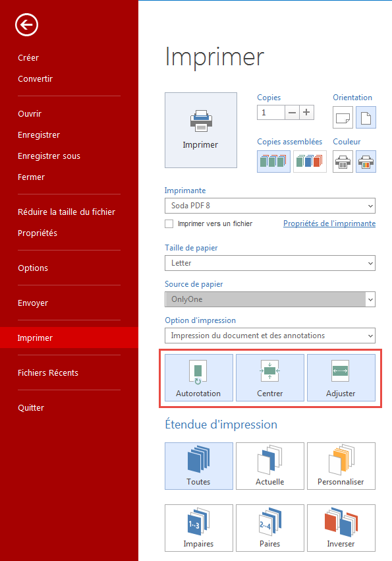Select landscape orientation icon
392x561 pixels.
pos(343,117)
